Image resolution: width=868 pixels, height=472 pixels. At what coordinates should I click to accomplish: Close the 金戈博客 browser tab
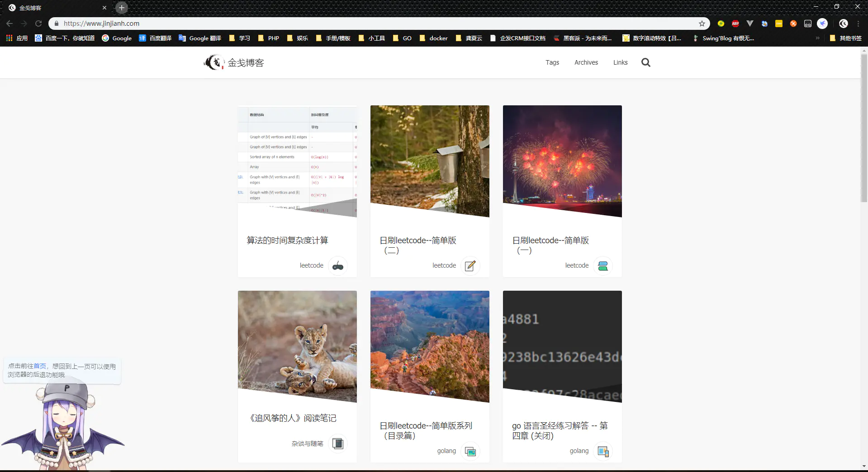[x=104, y=8]
